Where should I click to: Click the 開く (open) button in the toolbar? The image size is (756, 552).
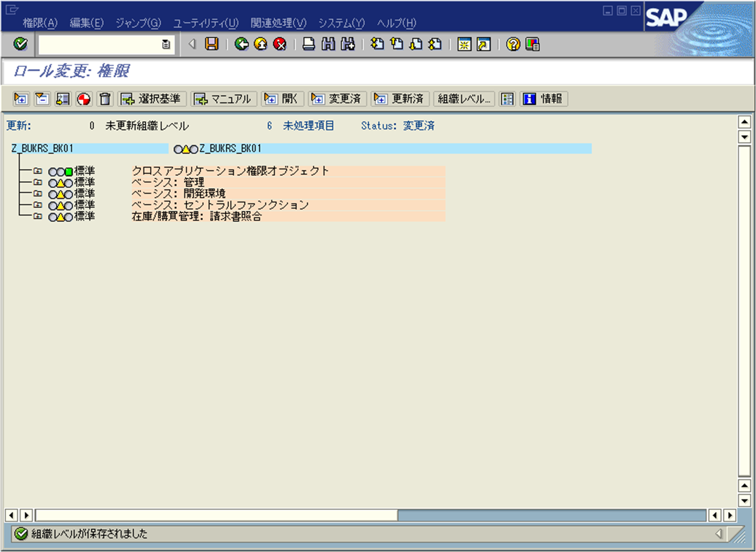281,99
